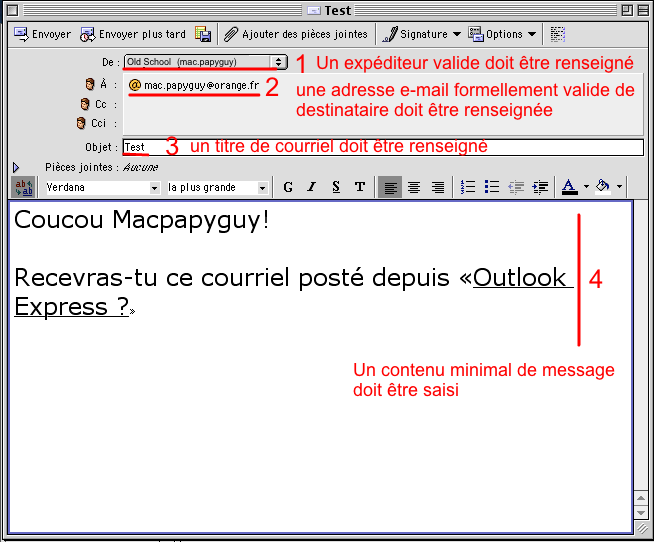
Task: Toggle italic with the I icon
Action: pyautogui.click(x=312, y=187)
